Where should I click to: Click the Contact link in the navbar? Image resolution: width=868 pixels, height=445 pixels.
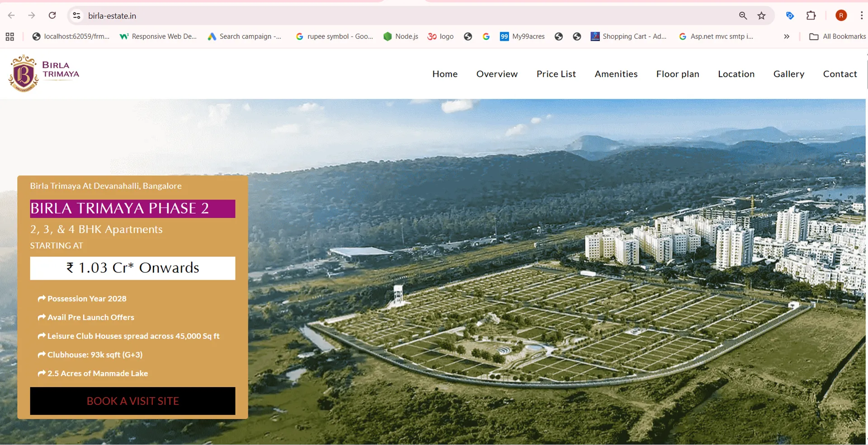(x=840, y=74)
